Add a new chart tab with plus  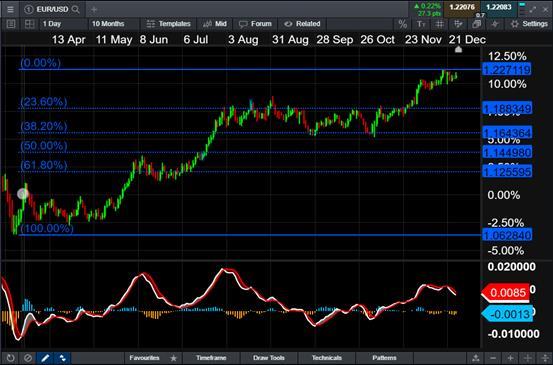(x=94, y=10)
